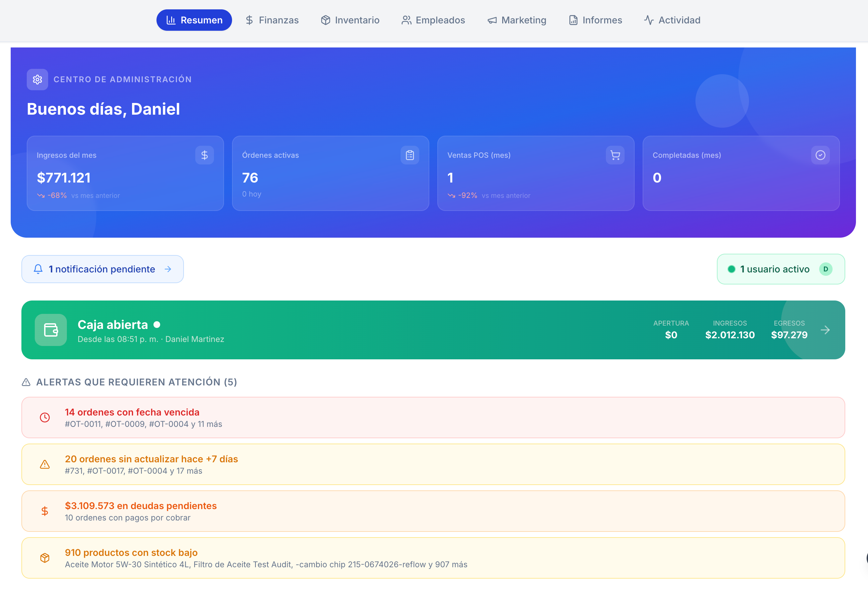Click the bell icon in notification button
Viewport: 868px width, 595px height.
[x=38, y=269]
